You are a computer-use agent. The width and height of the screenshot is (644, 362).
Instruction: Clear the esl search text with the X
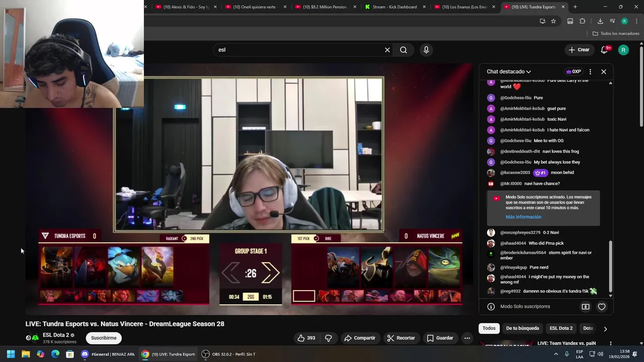coord(387,50)
